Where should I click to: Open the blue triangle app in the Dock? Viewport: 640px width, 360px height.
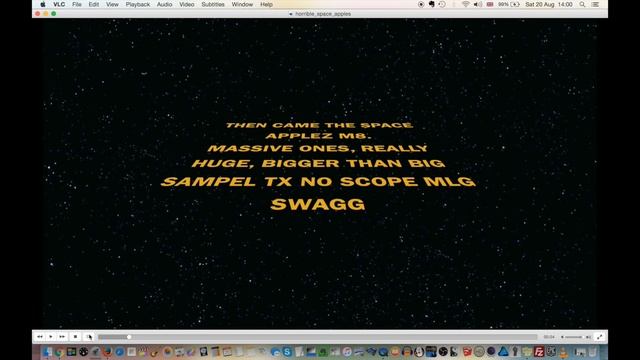[x=503, y=352]
